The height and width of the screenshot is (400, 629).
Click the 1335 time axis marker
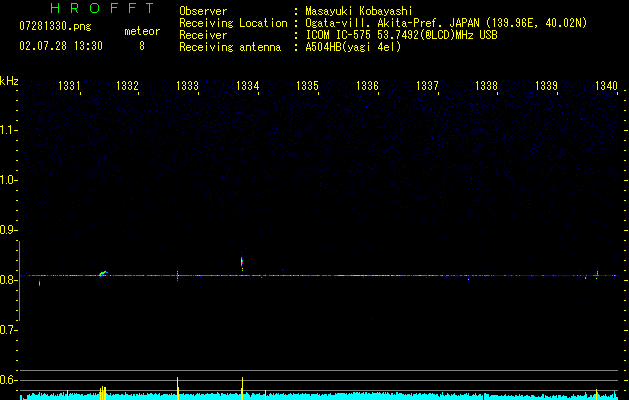coord(307,86)
